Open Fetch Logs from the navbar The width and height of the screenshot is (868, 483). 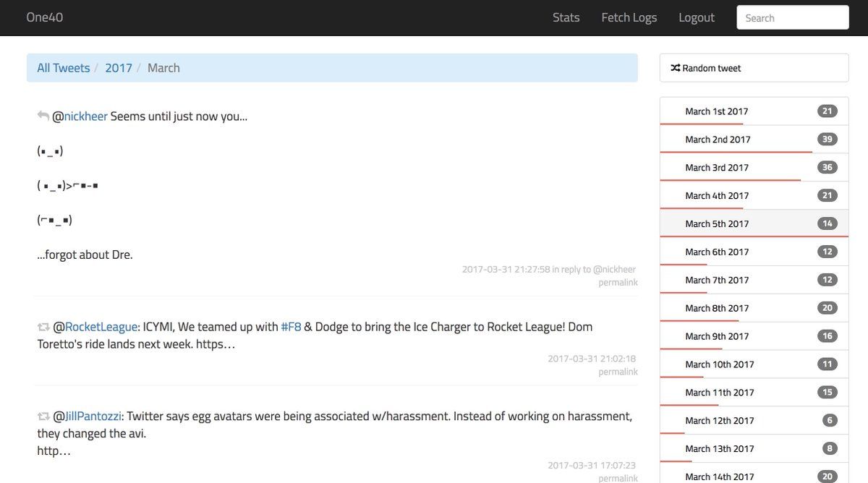click(629, 17)
